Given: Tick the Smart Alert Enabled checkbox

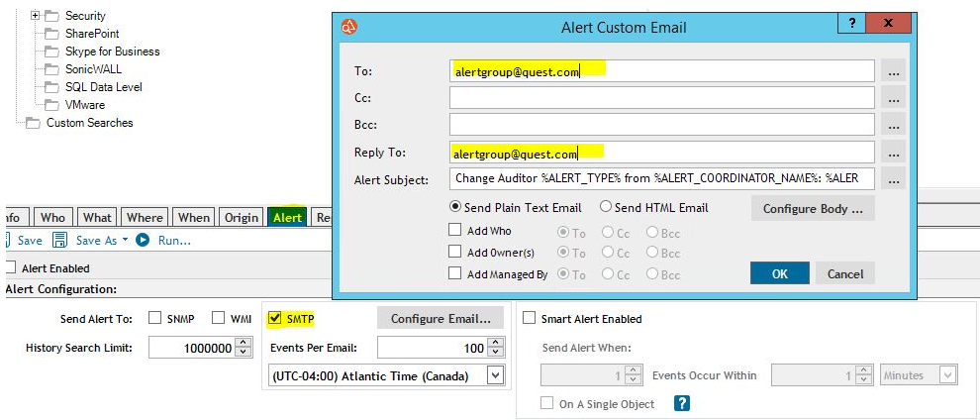Looking at the screenshot, I should 529,319.
